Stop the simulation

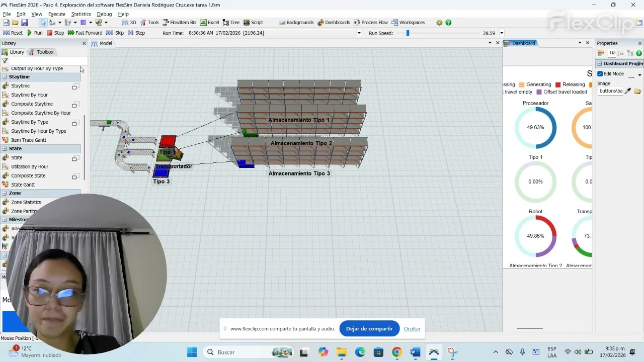pyautogui.click(x=55, y=33)
